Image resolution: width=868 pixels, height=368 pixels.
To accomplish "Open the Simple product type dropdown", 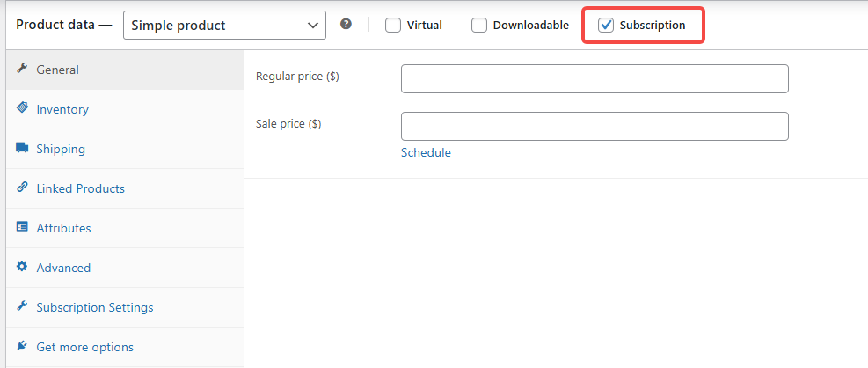I will [x=224, y=26].
